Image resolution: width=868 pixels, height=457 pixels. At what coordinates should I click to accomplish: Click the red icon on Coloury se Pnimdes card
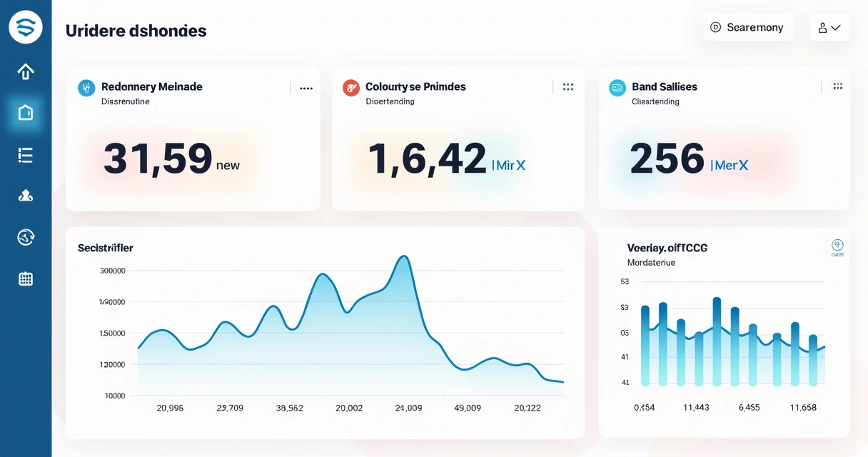[x=350, y=87]
